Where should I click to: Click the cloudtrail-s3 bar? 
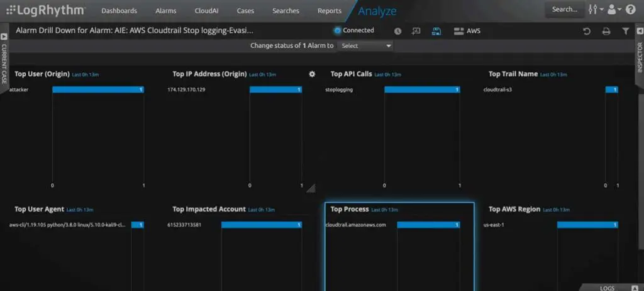pos(611,89)
